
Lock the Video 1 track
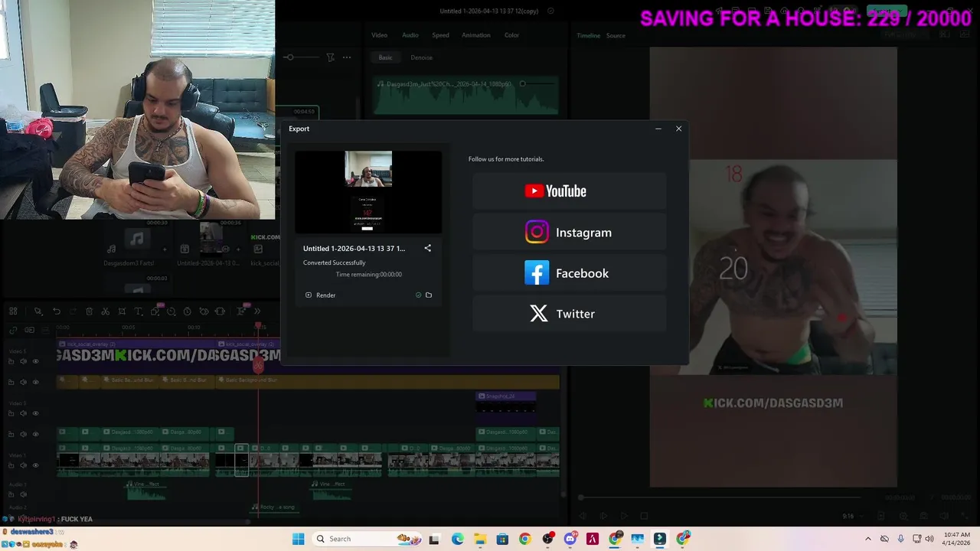11,465
